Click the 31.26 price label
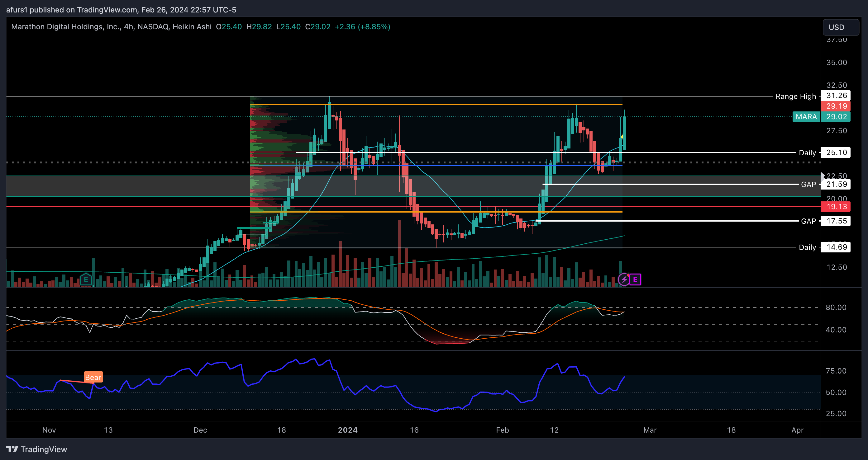This screenshot has width=868, height=460. click(836, 96)
